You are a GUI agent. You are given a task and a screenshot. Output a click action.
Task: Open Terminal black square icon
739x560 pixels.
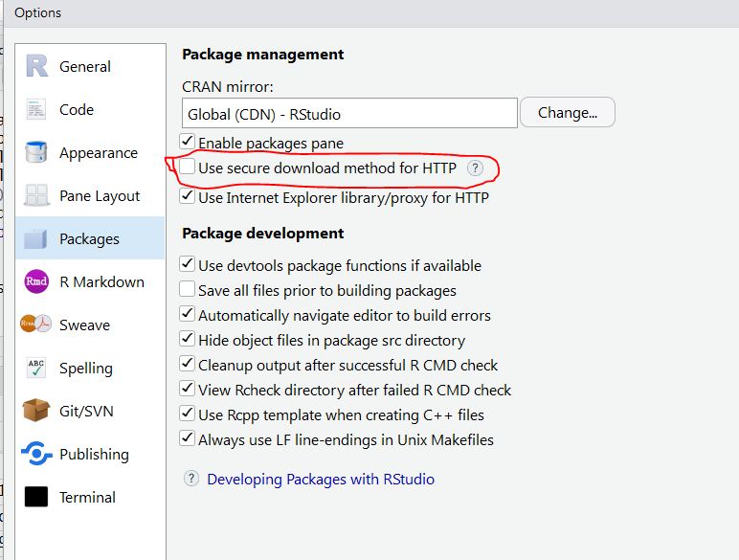coord(36,497)
